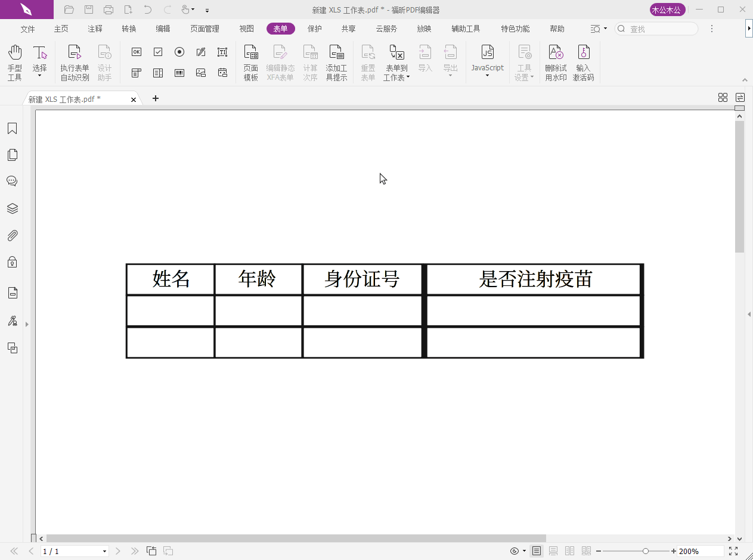Select the Text Field form tool
This screenshot has height=560, width=753.
point(222,52)
